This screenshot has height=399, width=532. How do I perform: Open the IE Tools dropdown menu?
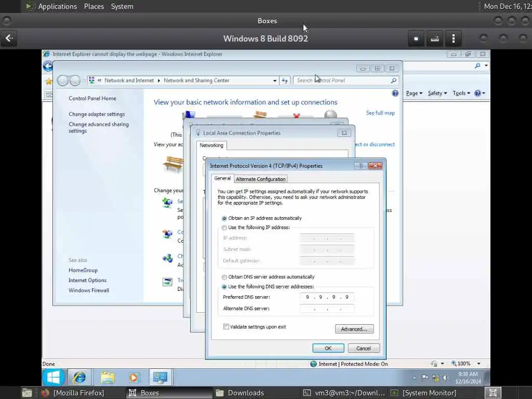coord(461,93)
